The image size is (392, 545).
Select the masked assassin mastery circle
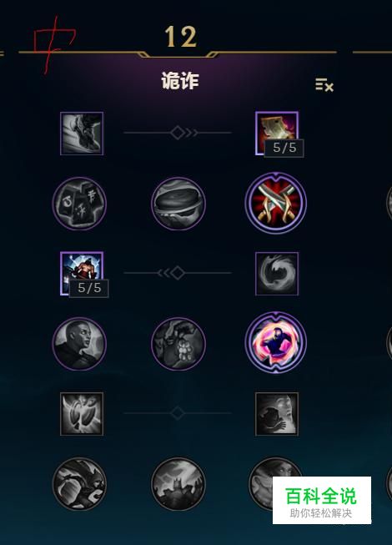(79, 484)
